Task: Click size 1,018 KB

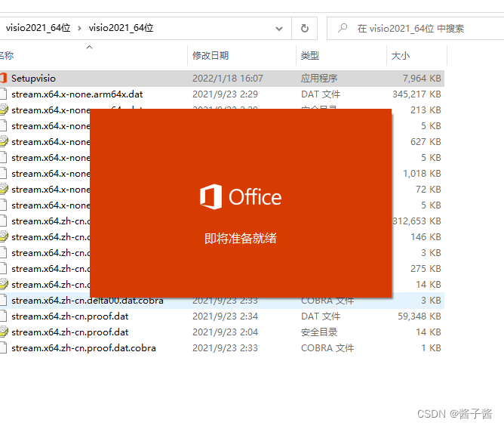Action: coord(422,174)
